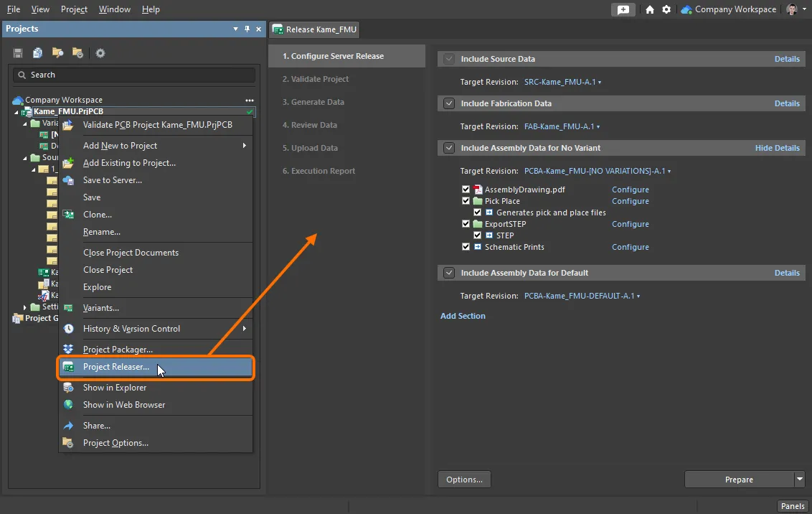The height and width of the screenshot is (514, 812).
Task: Switch to the Release Kame_FMU tab
Action: [x=314, y=29]
